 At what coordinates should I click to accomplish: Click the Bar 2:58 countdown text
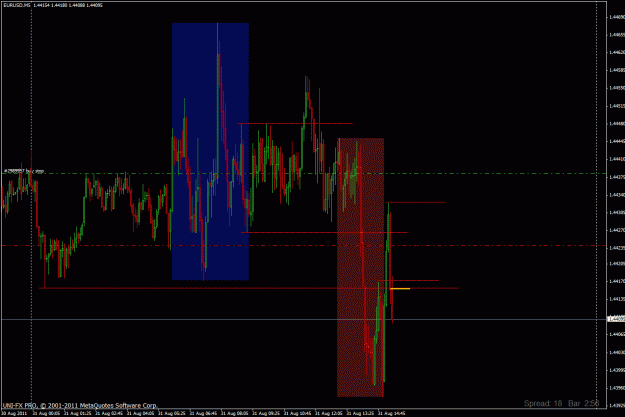[584, 403]
